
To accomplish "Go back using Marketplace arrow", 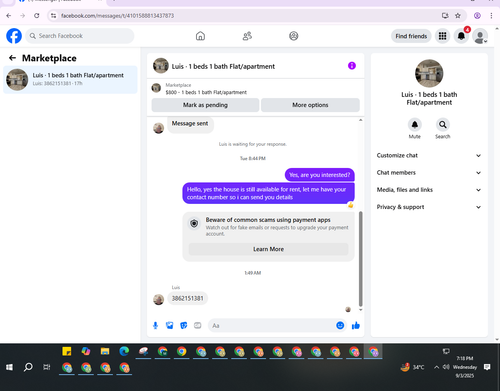I will click(12, 58).
